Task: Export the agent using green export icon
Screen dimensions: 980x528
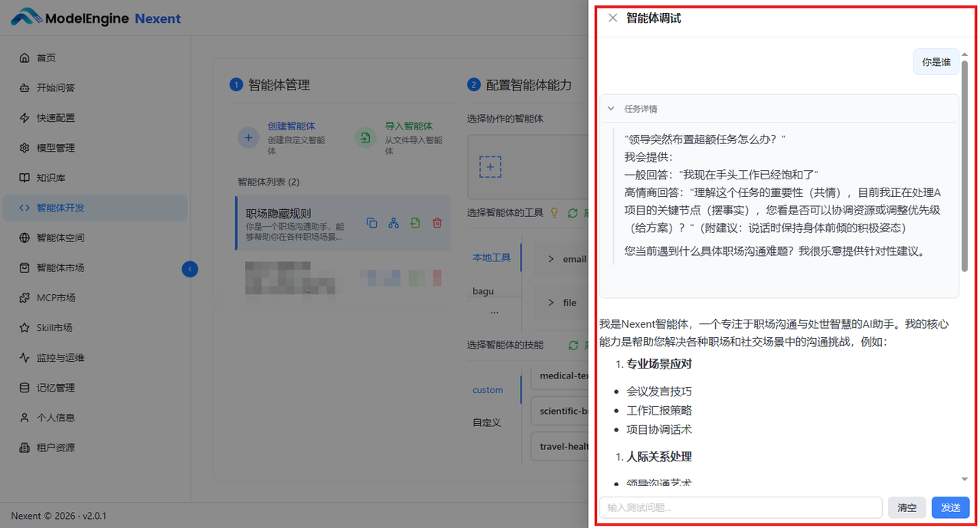Action: tap(416, 223)
